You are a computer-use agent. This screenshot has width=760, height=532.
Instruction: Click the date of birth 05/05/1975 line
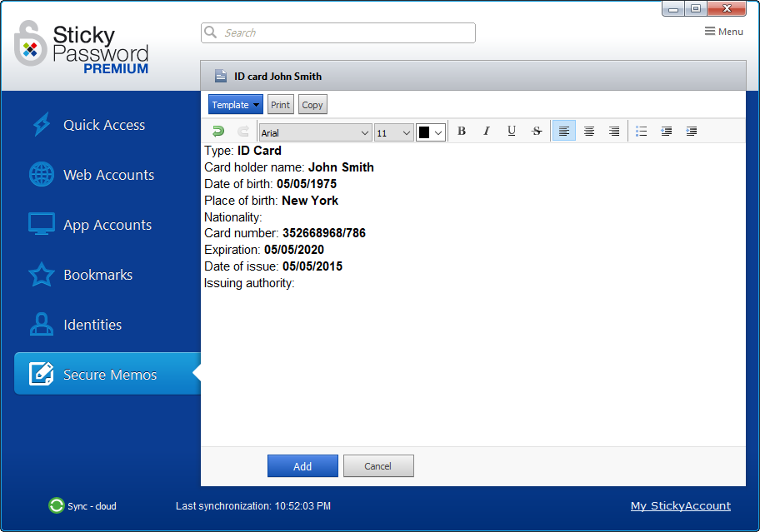271,184
